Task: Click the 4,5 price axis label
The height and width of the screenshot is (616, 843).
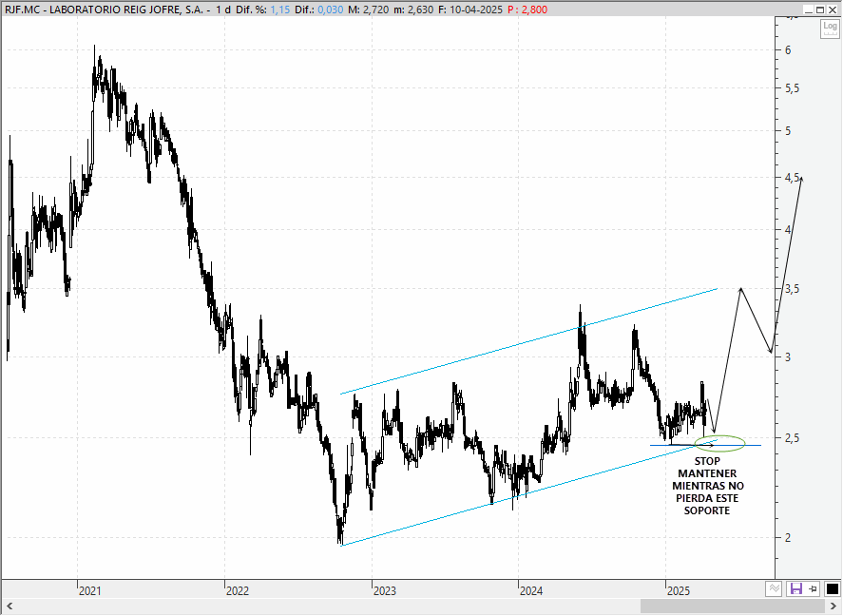Action: point(792,178)
